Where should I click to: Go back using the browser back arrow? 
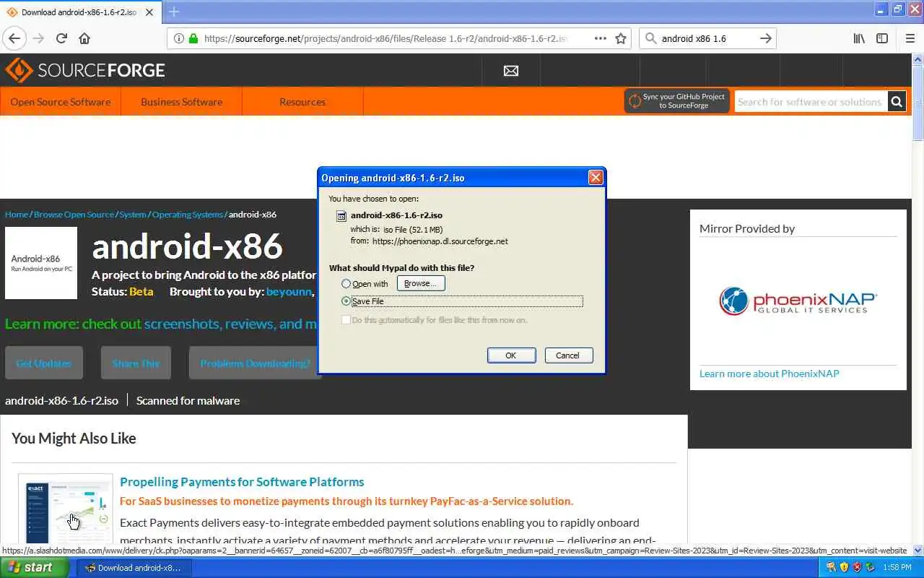[14, 38]
